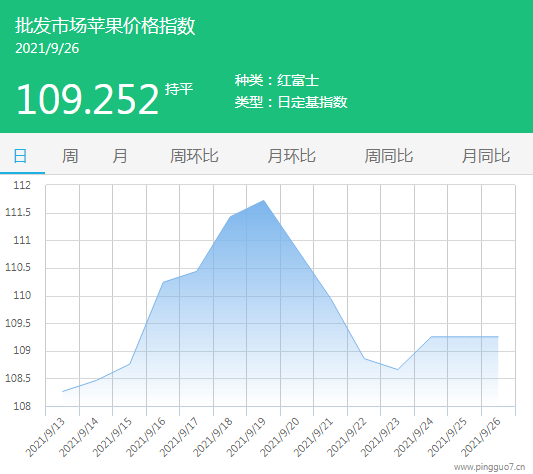
Task: Switch to the 周 weekly tab
Action: click(70, 156)
